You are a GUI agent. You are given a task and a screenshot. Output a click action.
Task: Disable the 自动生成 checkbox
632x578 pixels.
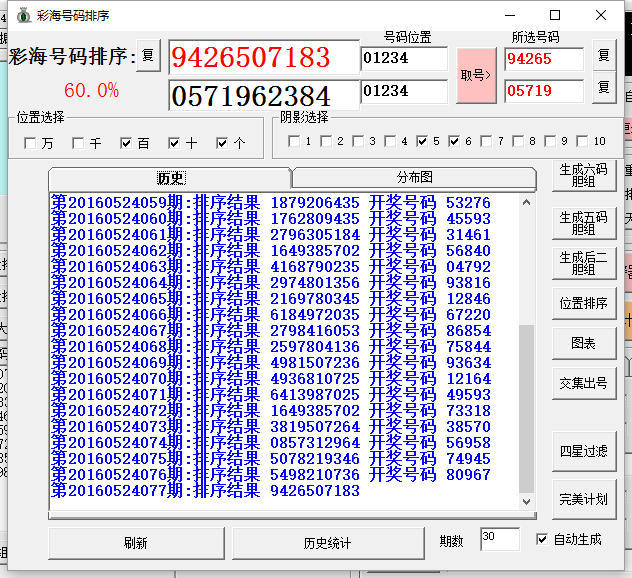click(542, 539)
